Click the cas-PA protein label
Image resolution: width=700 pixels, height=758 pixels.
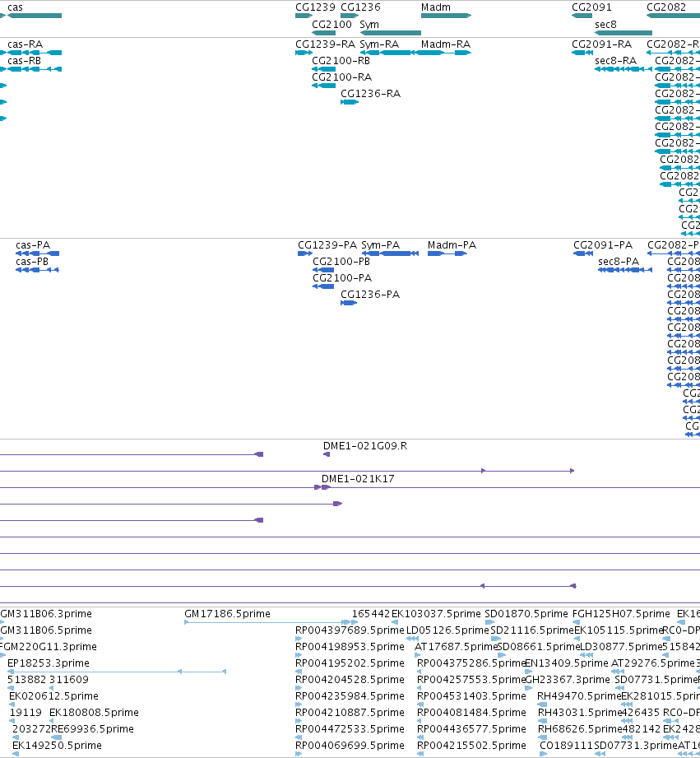[x=33, y=245]
